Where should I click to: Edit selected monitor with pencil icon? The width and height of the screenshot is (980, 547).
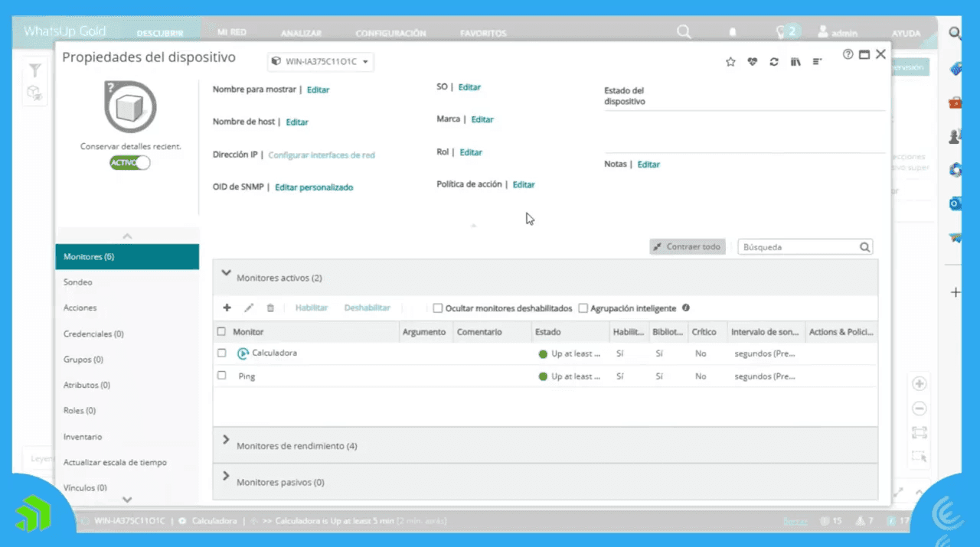[249, 308]
